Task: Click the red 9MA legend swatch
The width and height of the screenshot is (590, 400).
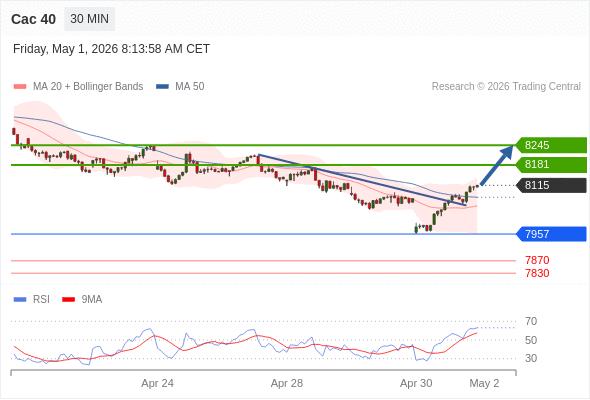Action: click(68, 300)
